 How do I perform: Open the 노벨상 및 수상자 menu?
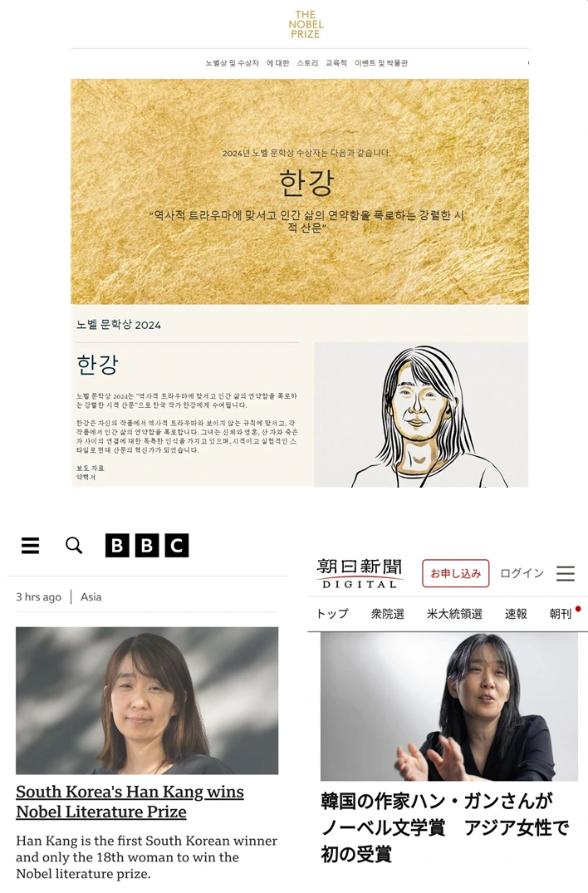point(233,63)
